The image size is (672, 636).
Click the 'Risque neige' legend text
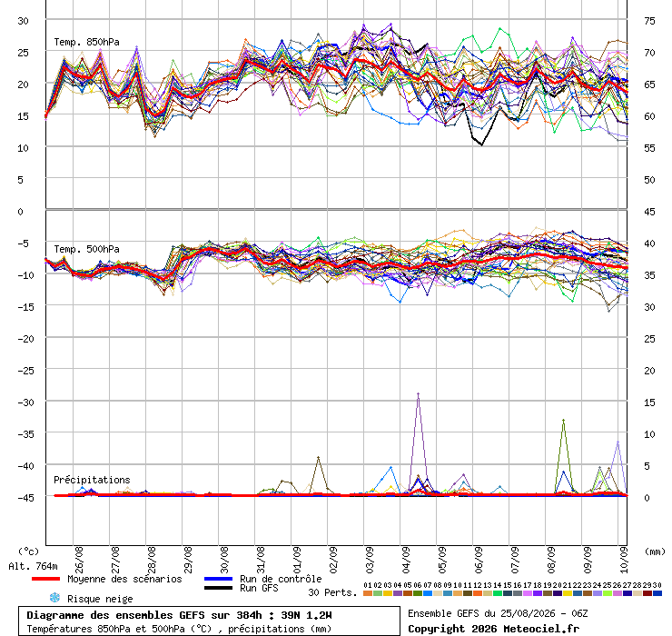click(100, 599)
